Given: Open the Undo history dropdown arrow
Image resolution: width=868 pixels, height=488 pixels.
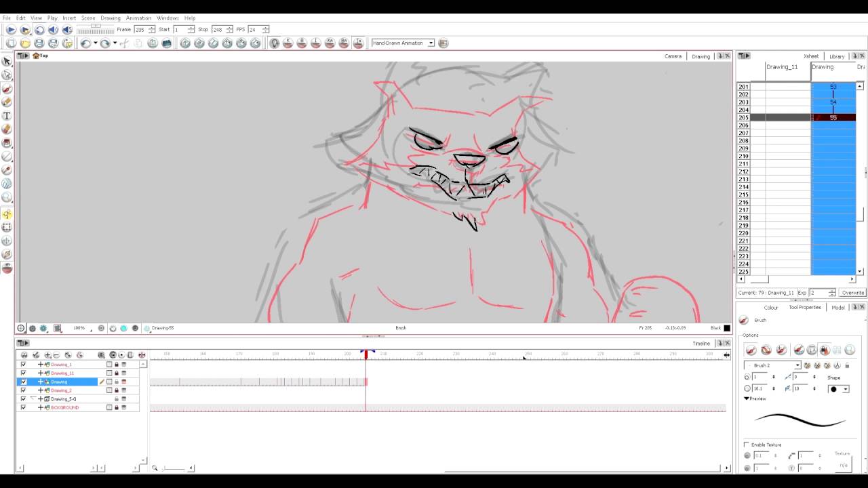Looking at the screenshot, I should point(95,43).
